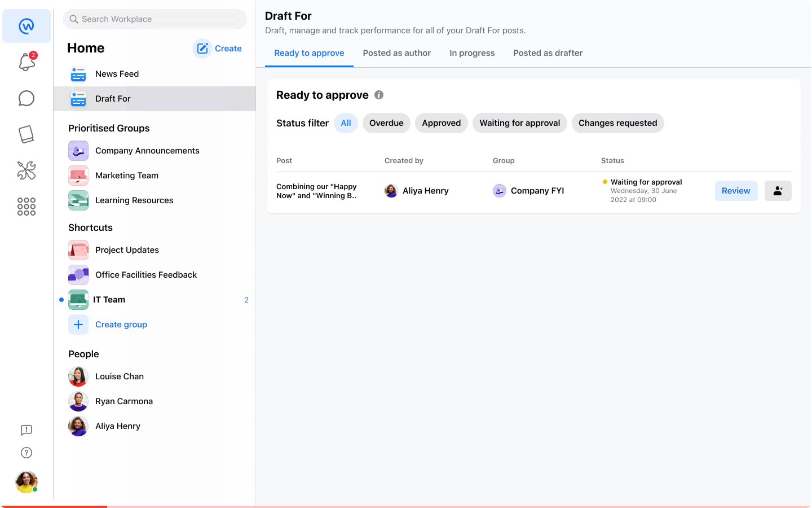Click the magnifier icon in the search bar
812x508 pixels.
coord(73,19)
